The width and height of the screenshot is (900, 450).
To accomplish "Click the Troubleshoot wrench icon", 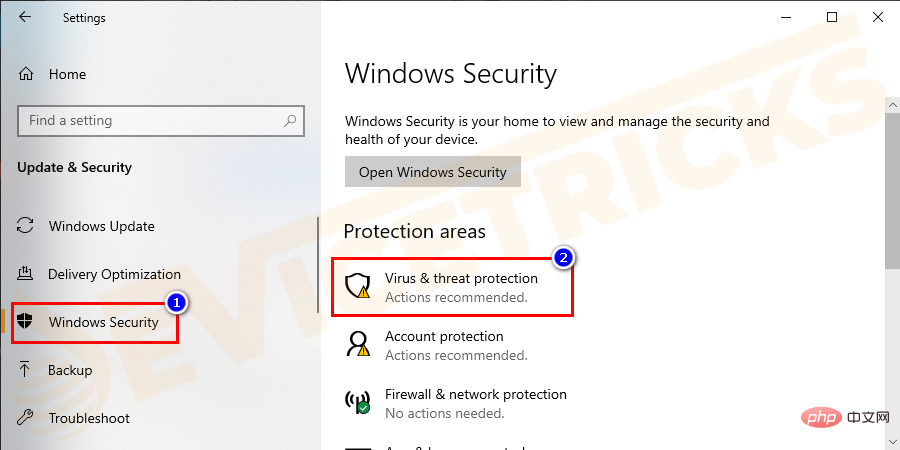I will (27, 418).
